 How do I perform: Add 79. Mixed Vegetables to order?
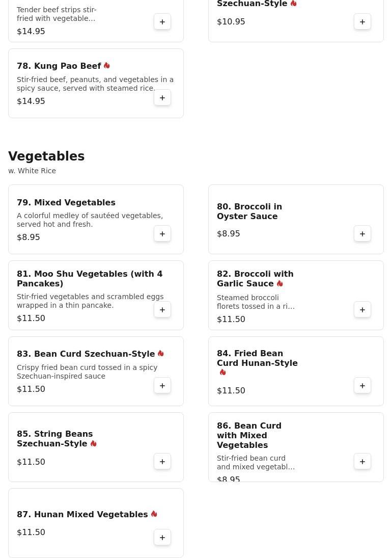[x=162, y=233]
